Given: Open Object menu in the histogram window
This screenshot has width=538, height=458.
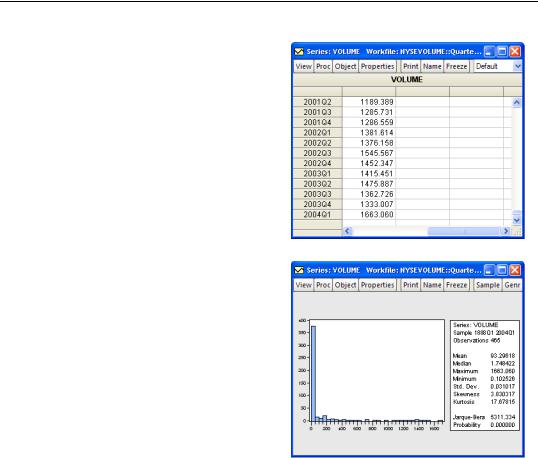Looking at the screenshot, I should pyautogui.click(x=345, y=285).
